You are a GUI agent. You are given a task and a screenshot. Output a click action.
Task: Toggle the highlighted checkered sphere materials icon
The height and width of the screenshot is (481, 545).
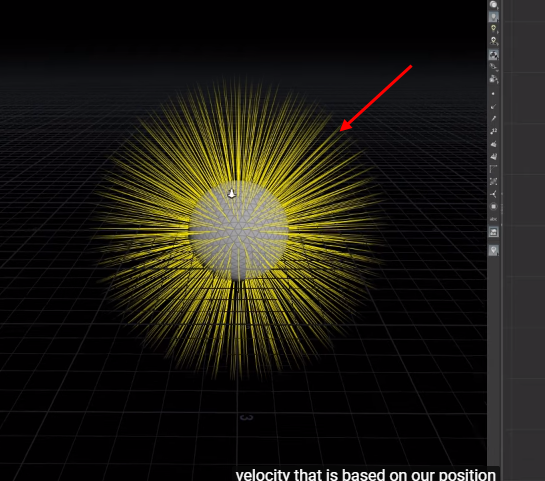(x=494, y=55)
